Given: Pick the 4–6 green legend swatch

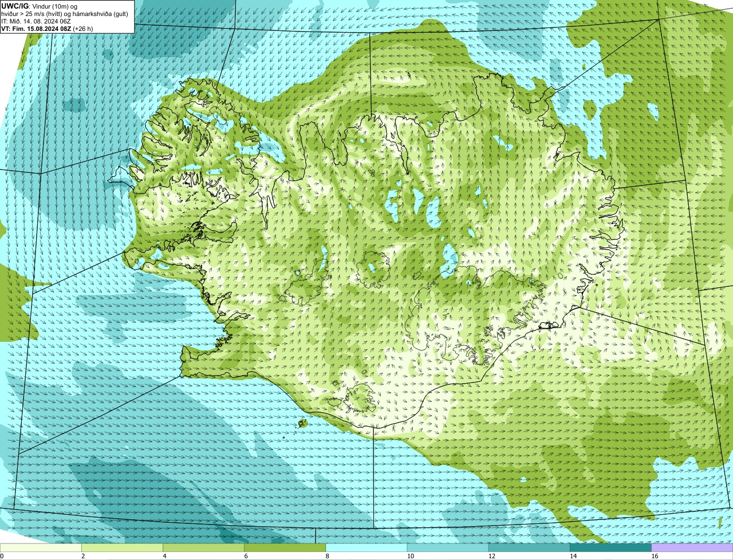Looking at the screenshot, I should click(203, 548).
